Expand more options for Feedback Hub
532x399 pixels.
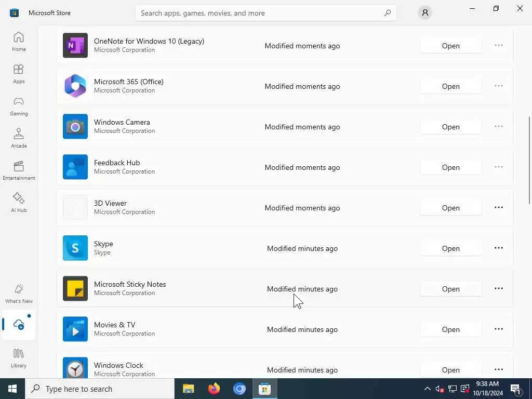pyautogui.click(x=498, y=167)
